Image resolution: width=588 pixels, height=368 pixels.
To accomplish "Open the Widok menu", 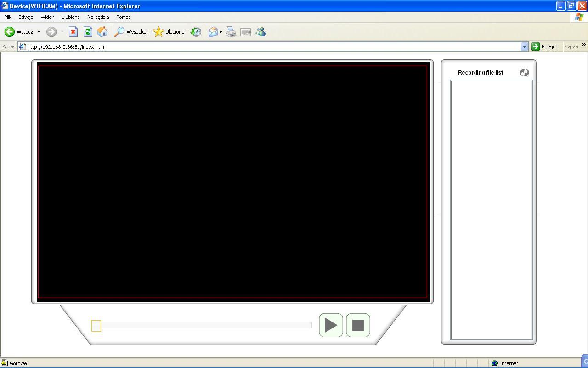I will pos(47,17).
